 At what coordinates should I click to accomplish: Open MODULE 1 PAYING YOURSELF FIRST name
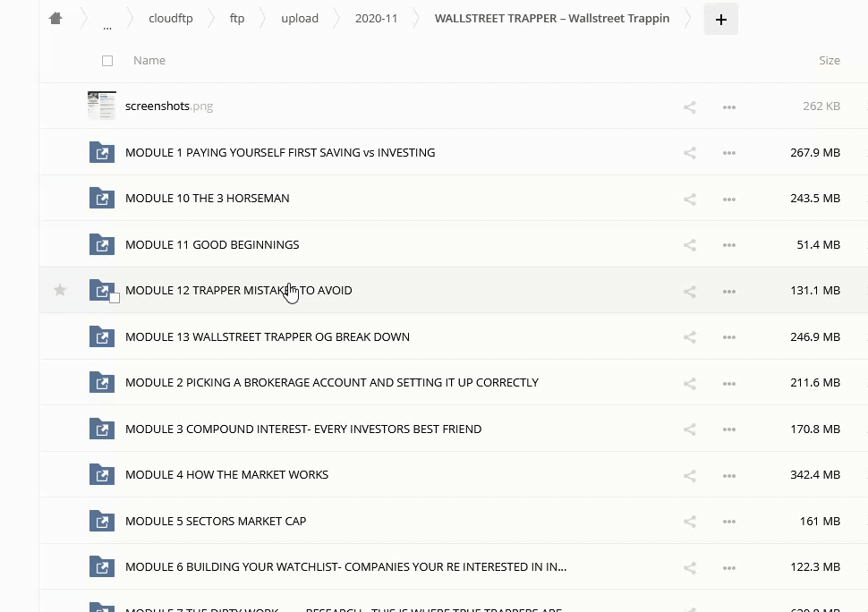point(280,152)
